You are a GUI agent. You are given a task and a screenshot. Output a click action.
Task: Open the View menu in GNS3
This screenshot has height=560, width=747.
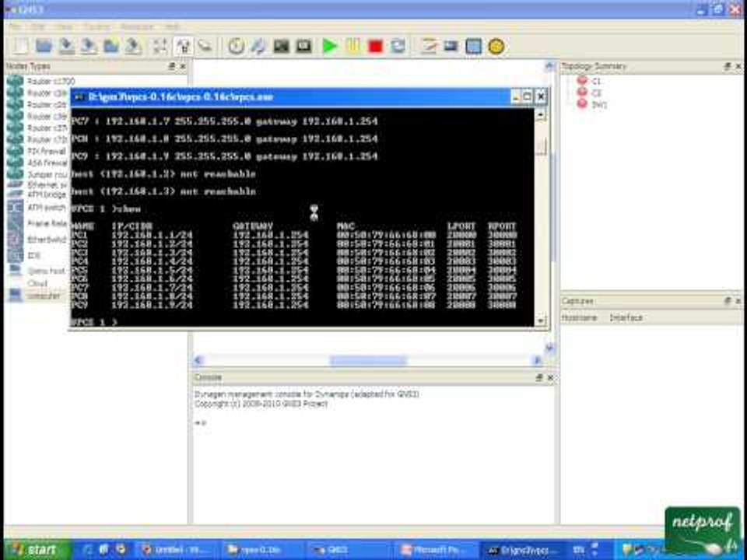(65, 26)
